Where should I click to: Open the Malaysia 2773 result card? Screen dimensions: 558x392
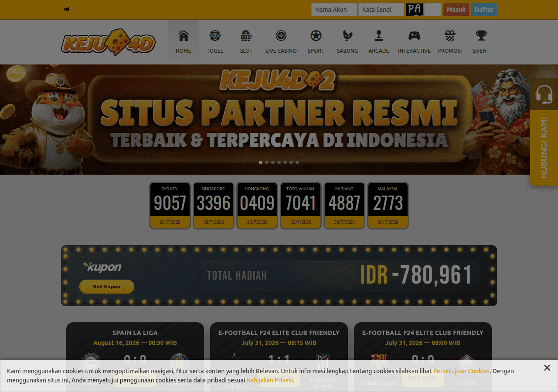[x=388, y=206]
